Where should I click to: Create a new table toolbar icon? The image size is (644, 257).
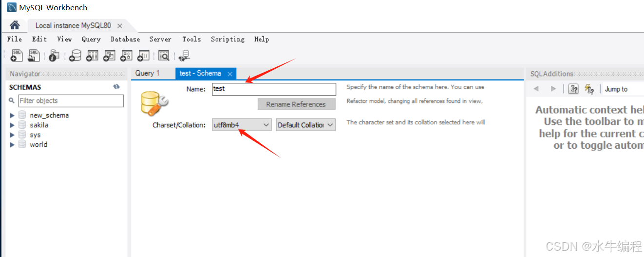(x=92, y=56)
